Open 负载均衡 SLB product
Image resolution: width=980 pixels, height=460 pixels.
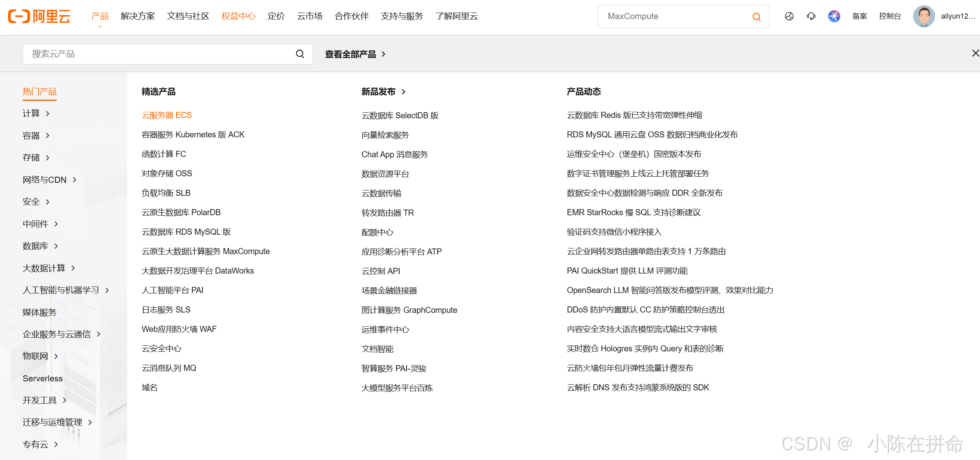point(166,193)
